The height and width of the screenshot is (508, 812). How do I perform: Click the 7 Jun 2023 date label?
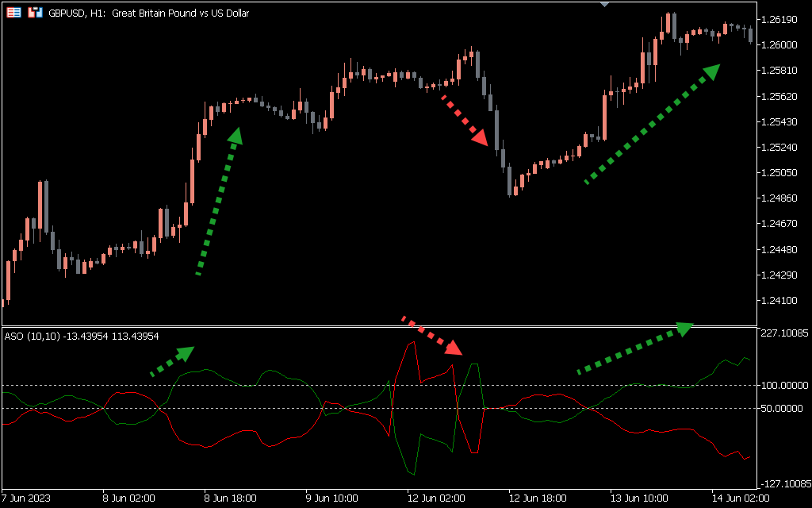[26, 498]
